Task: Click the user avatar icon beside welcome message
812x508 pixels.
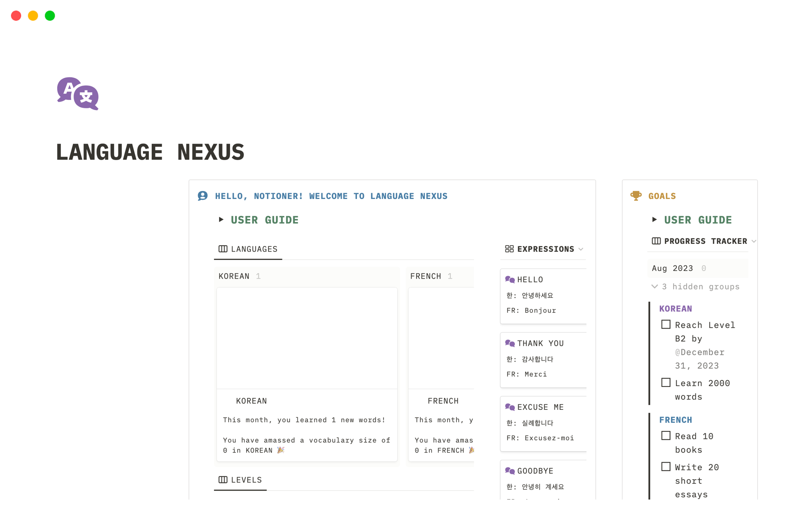Action: (203, 196)
